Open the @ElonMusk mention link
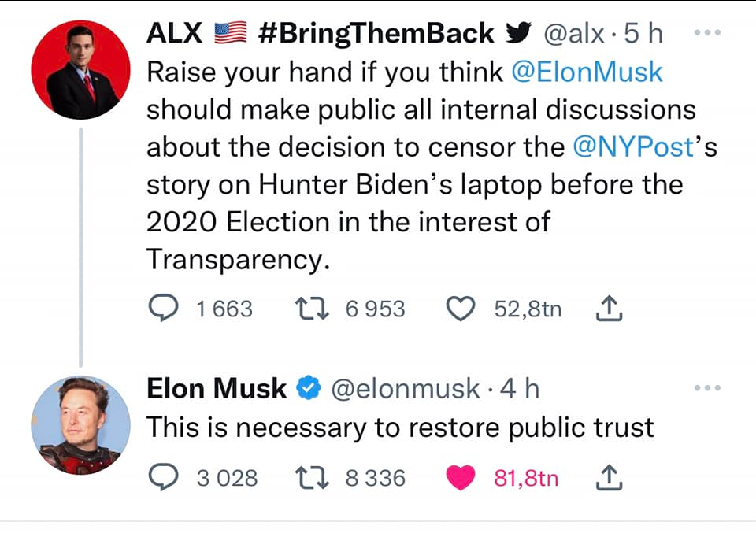This screenshot has height=533, width=756. coord(587,72)
